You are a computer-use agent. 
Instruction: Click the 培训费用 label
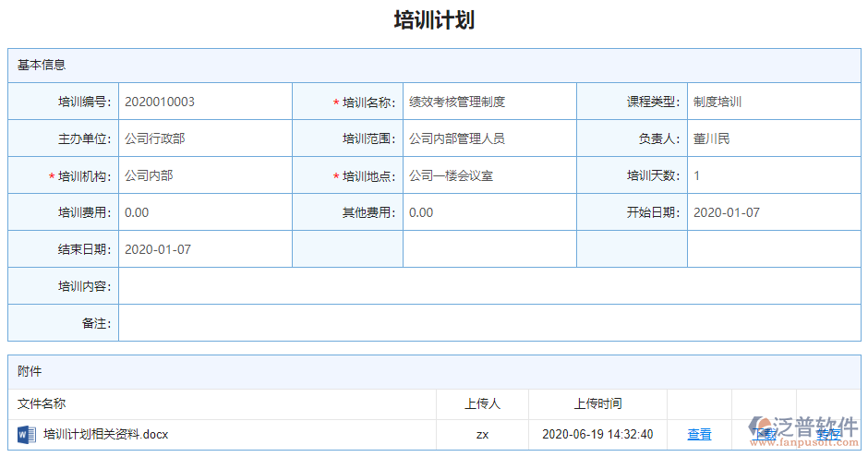pos(84,212)
